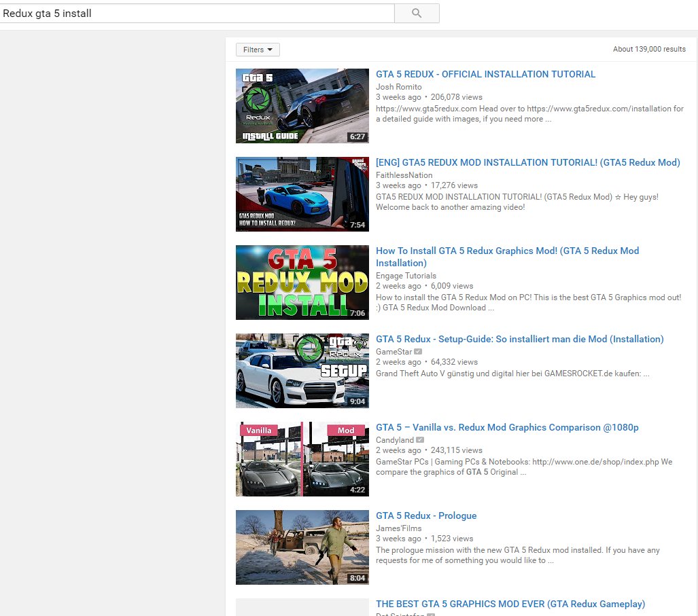Screen dimensions: 698x616
Task: Visit Candyland channel
Action: 394,440
